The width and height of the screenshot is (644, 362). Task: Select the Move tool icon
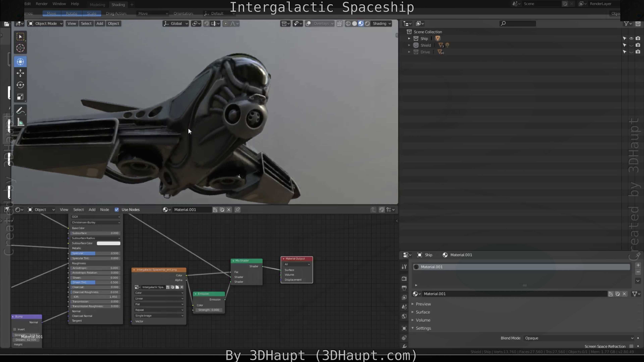click(x=20, y=73)
